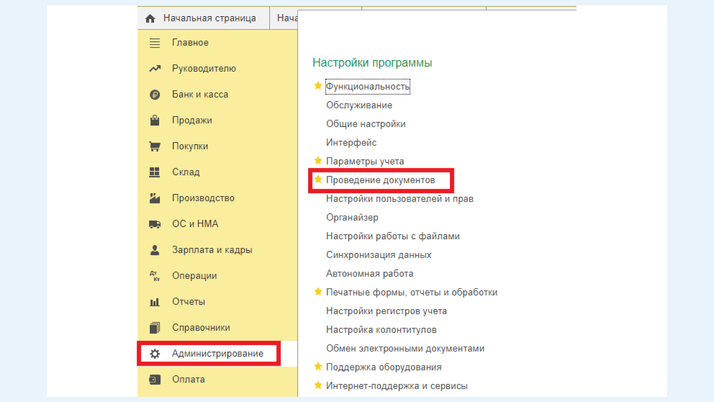This screenshot has height=402, width=714.
Task: Open Автономная работа link
Action: 369,273
